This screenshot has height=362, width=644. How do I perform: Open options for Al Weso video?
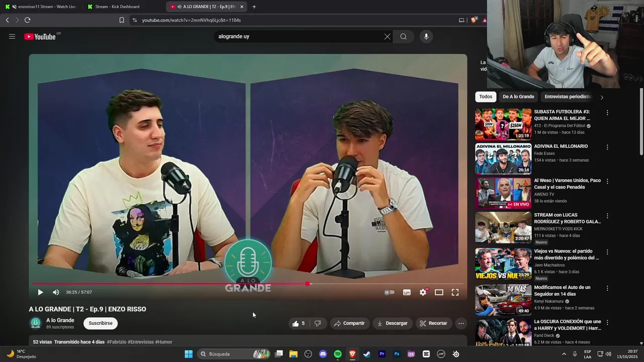(607, 181)
